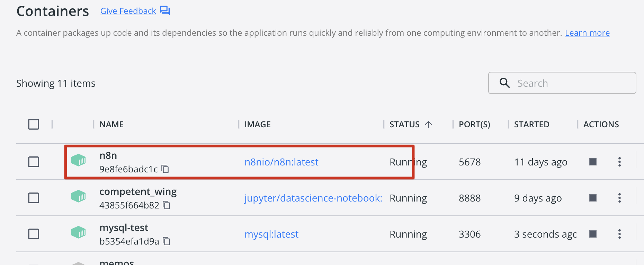Open the Learn more link
The image size is (644, 265).
click(x=587, y=33)
